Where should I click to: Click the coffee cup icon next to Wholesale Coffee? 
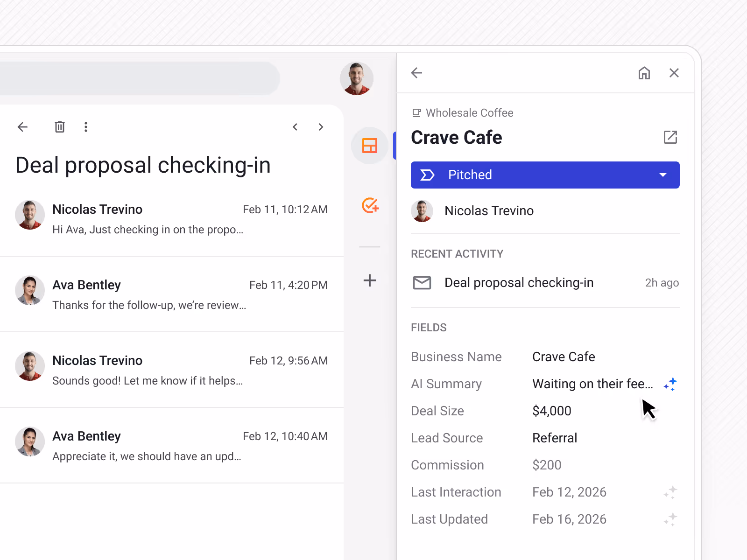(x=416, y=112)
